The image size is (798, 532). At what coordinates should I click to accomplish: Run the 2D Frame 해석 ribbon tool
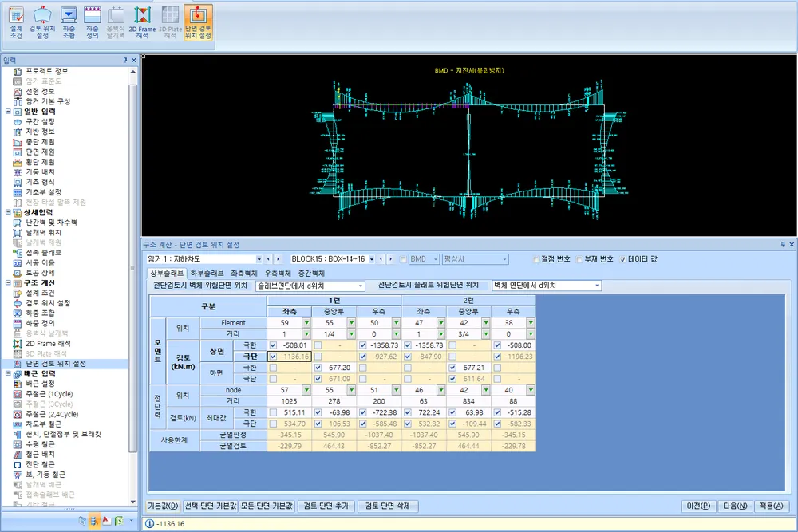143,22
